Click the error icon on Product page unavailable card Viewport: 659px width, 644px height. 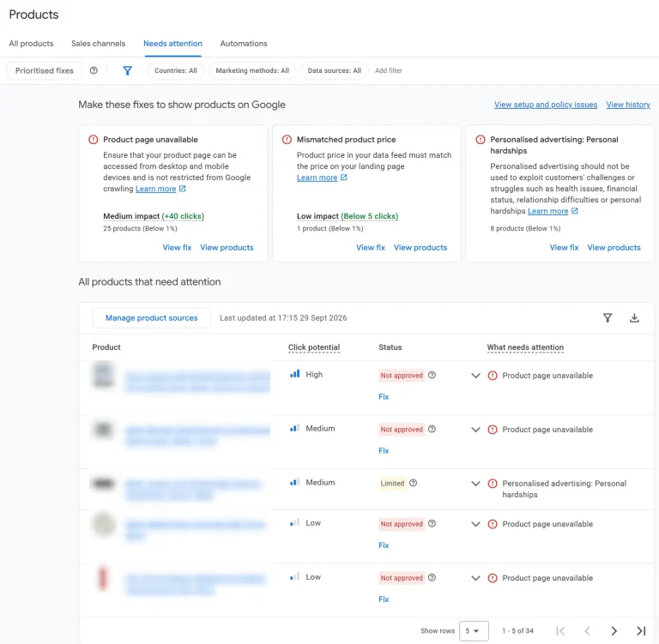94,140
